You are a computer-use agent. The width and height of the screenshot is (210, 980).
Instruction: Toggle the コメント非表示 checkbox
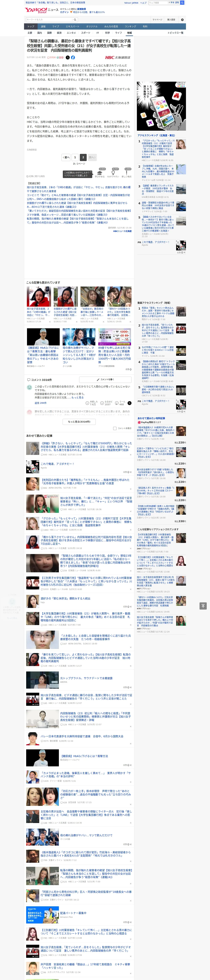[115, 428]
